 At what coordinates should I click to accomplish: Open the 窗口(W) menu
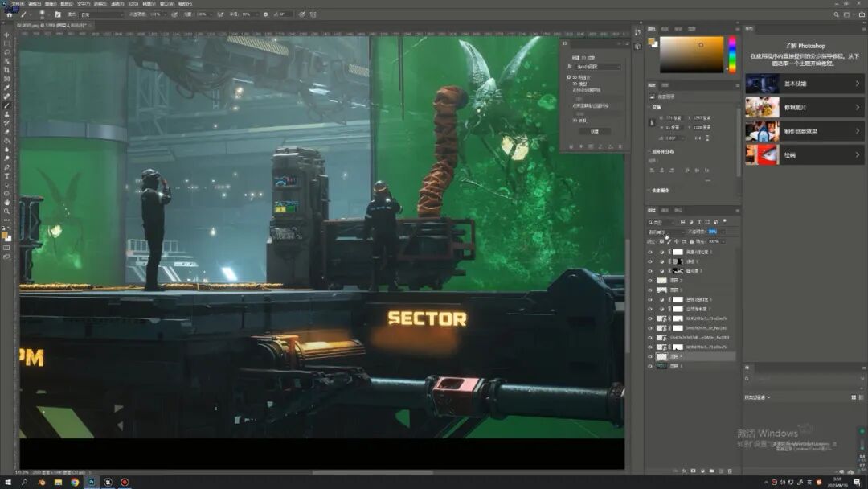pos(168,4)
